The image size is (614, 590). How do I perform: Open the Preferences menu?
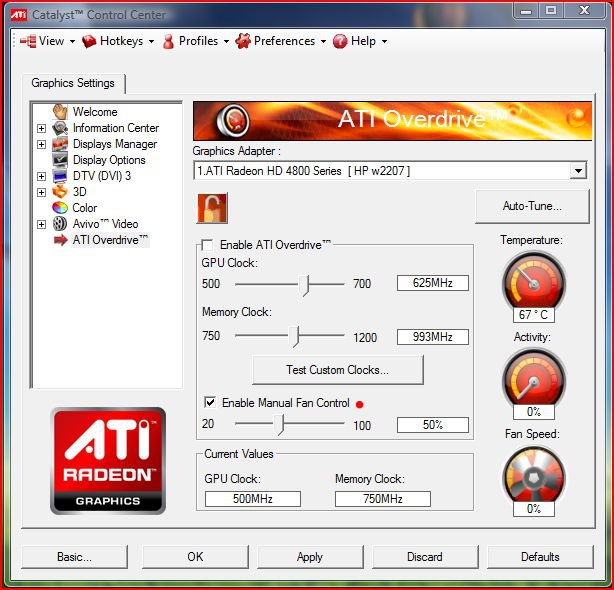pos(281,41)
